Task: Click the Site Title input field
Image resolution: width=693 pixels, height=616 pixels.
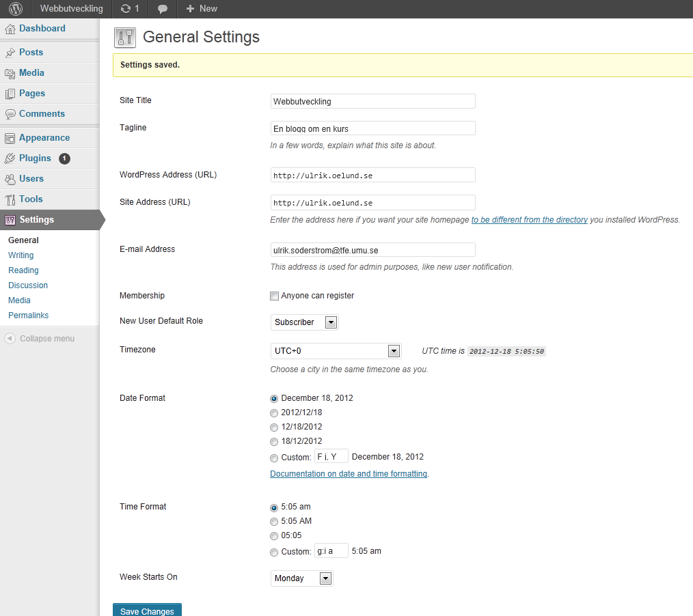Action: point(373,101)
